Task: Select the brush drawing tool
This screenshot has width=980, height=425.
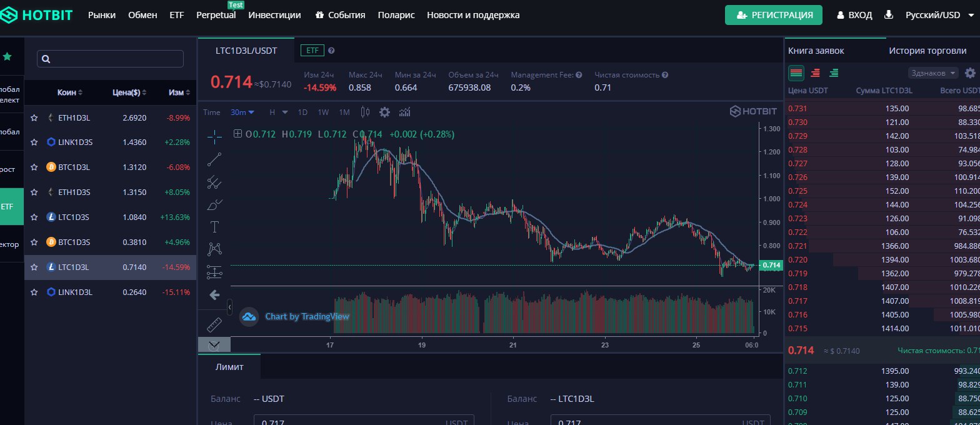Action: (x=214, y=204)
